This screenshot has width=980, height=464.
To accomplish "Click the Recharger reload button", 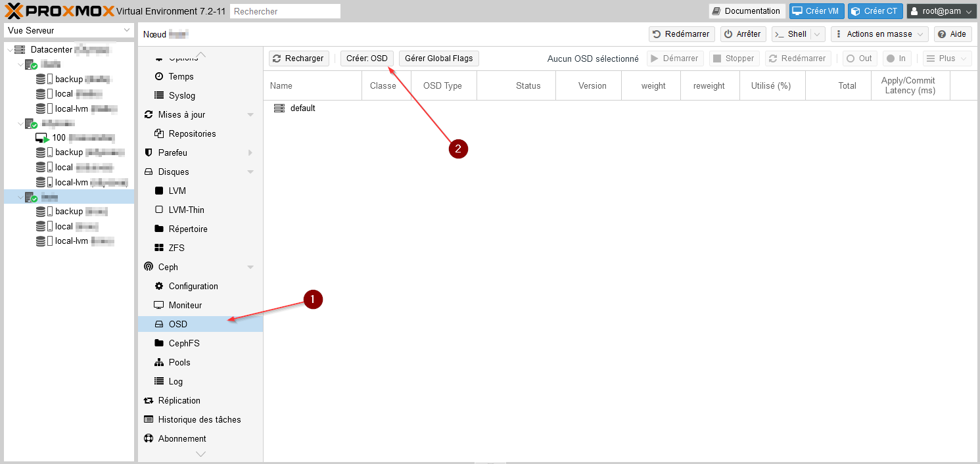I will (x=298, y=58).
